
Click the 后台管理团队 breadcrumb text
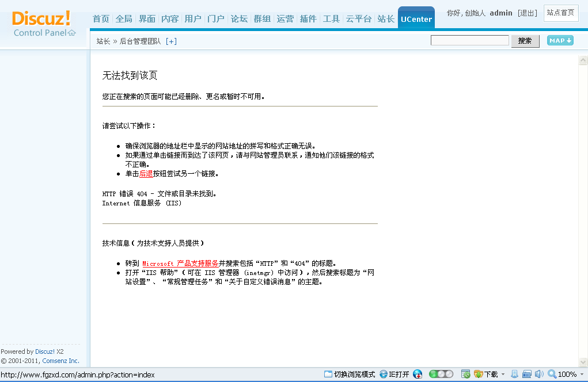(141, 41)
